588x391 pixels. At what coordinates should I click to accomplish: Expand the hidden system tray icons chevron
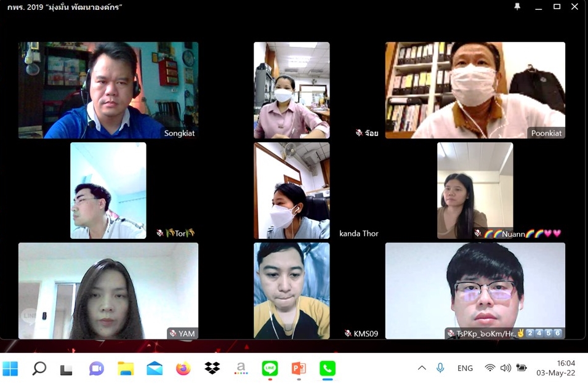(x=422, y=368)
